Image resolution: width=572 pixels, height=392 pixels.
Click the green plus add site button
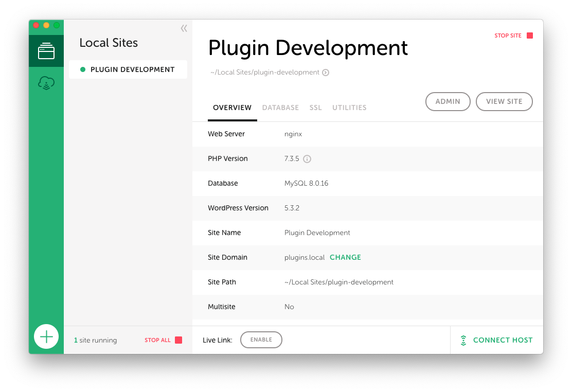pyautogui.click(x=46, y=337)
